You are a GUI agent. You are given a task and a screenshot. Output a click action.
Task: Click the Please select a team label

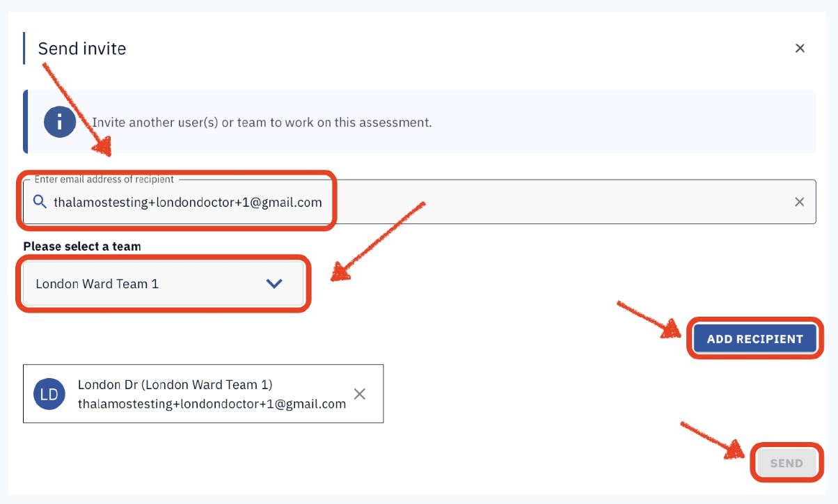[x=82, y=246]
